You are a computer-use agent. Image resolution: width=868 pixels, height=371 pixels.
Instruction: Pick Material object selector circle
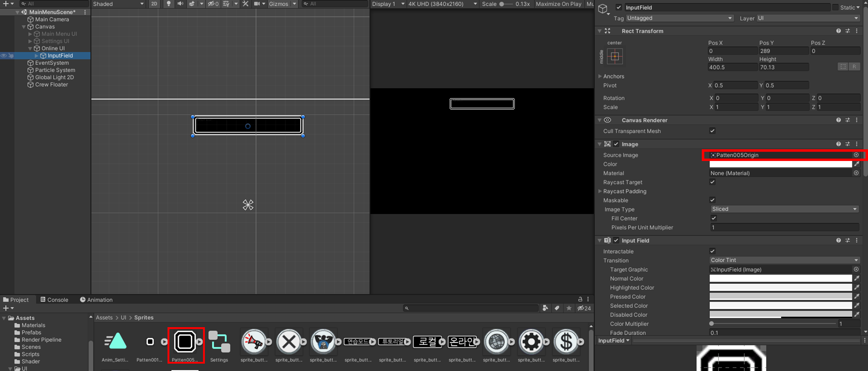856,173
